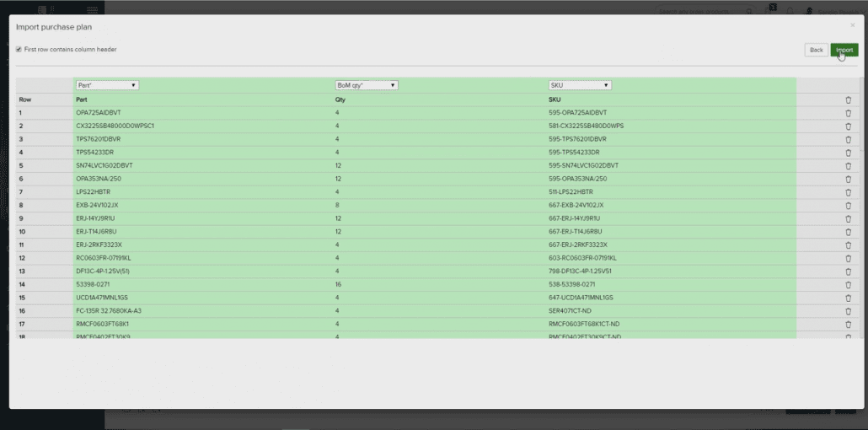868x430 pixels.
Task: Select SKU cell 798-DF13C-4P-1.25V51
Action: coord(580,271)
